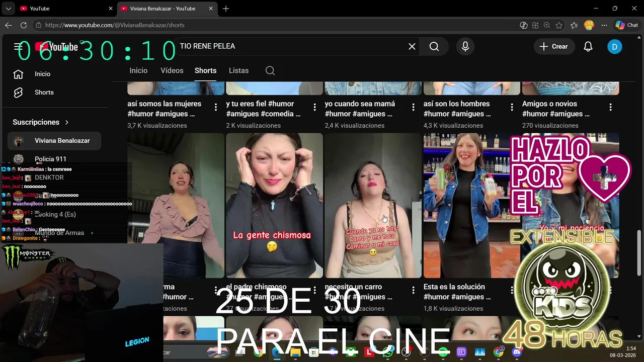Click the TIO RENE PELEA search field

coord(292,46)
